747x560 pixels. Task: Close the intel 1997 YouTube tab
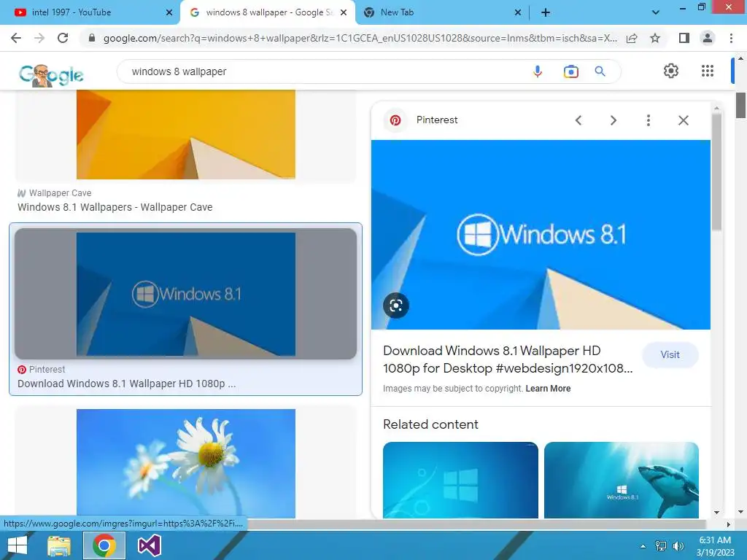point(169,13)
